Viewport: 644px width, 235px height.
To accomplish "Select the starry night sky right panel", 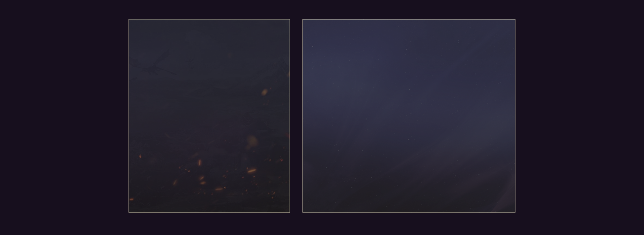I will click(x=409, y=116).
